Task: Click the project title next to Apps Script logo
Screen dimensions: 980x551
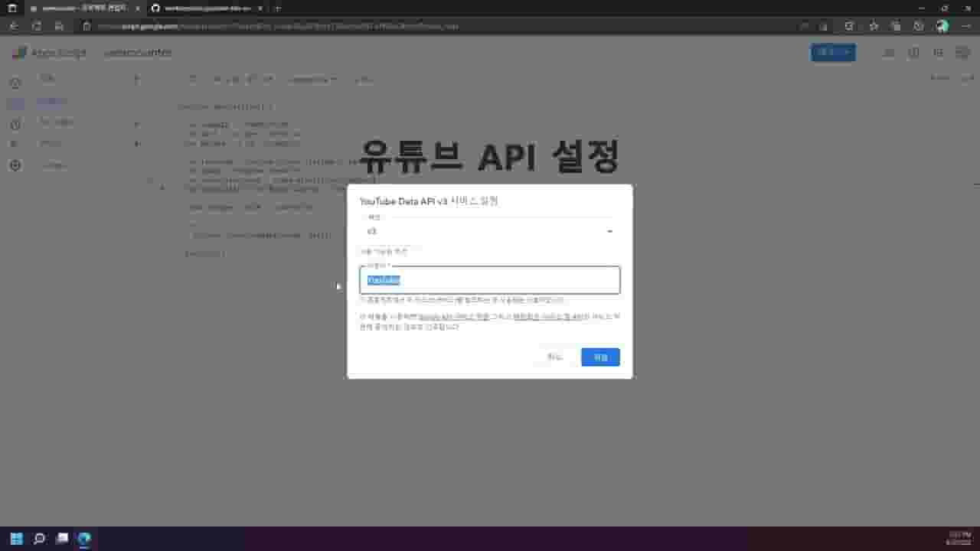Action: [x=138, y=53]
